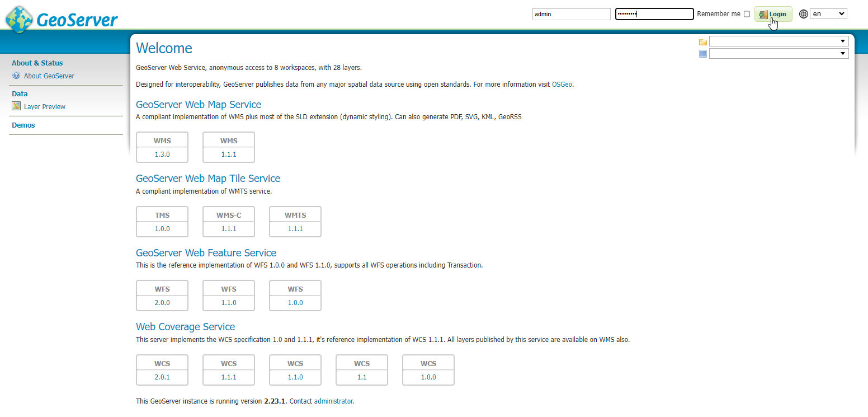Click the map icon next to Layer Preview
Screen dimensions: 868x417
(x=16, y=106)
